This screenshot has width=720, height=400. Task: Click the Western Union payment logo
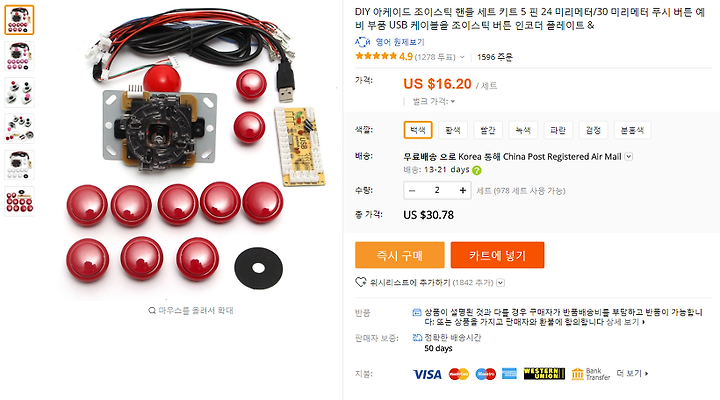point(544,374)
